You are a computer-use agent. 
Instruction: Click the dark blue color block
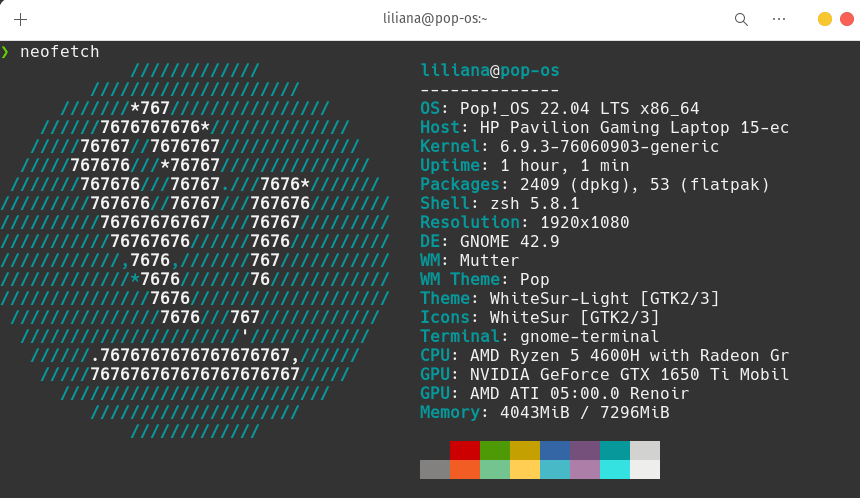coord(555,450)
